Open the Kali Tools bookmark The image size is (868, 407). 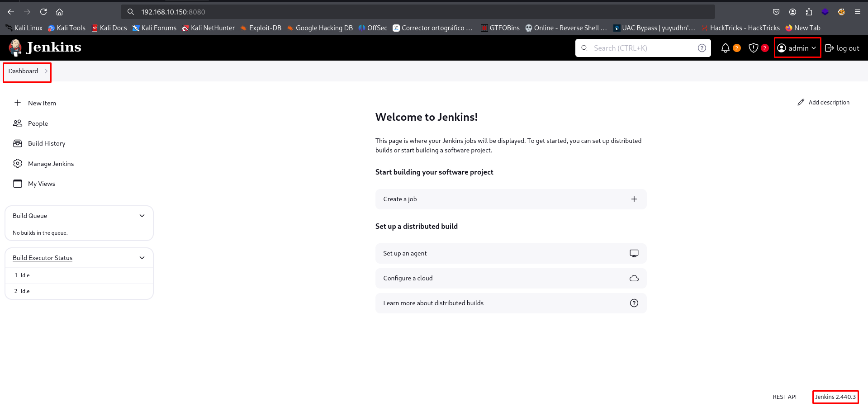(x=66, y=28)
